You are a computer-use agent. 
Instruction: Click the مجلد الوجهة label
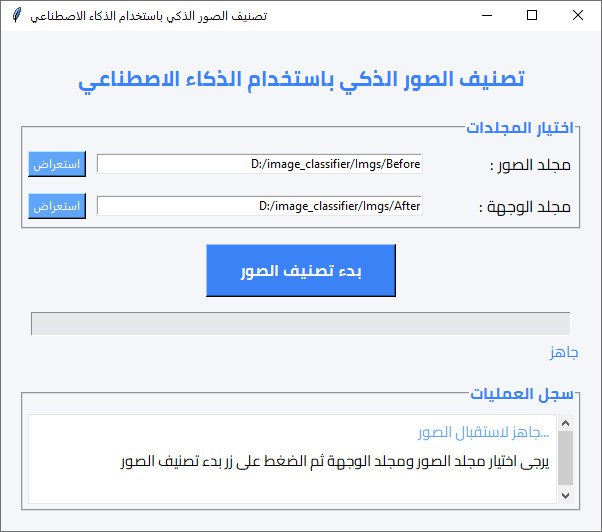(525, 207)
